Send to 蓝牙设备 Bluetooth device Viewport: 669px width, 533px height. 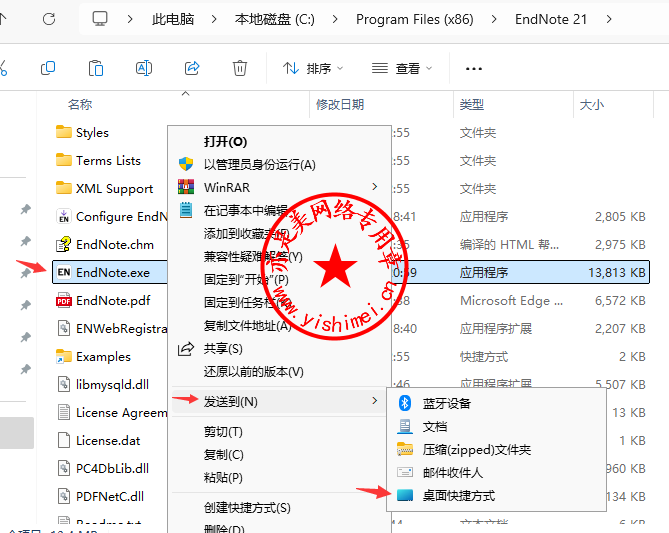click(446, 403)
